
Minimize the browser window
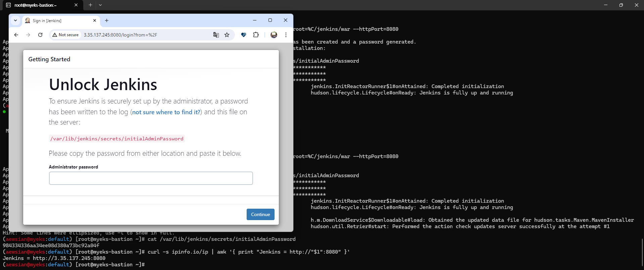tap(255, 20)
